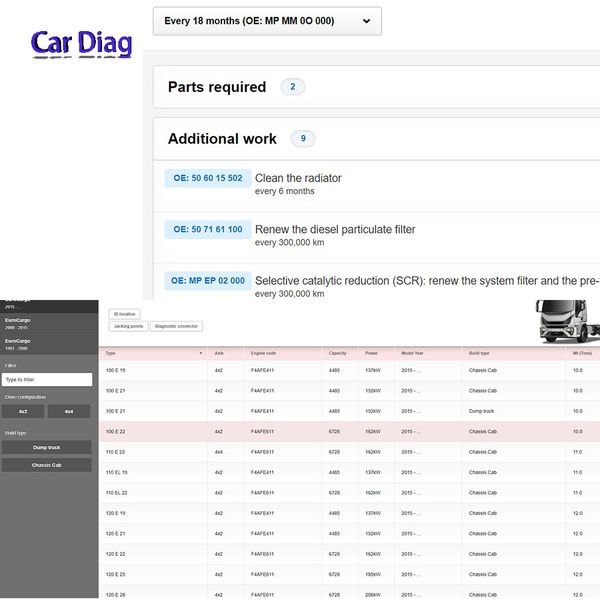600x600 pixels.
Task: Open the Jacking points button
Action: [129, 326]
